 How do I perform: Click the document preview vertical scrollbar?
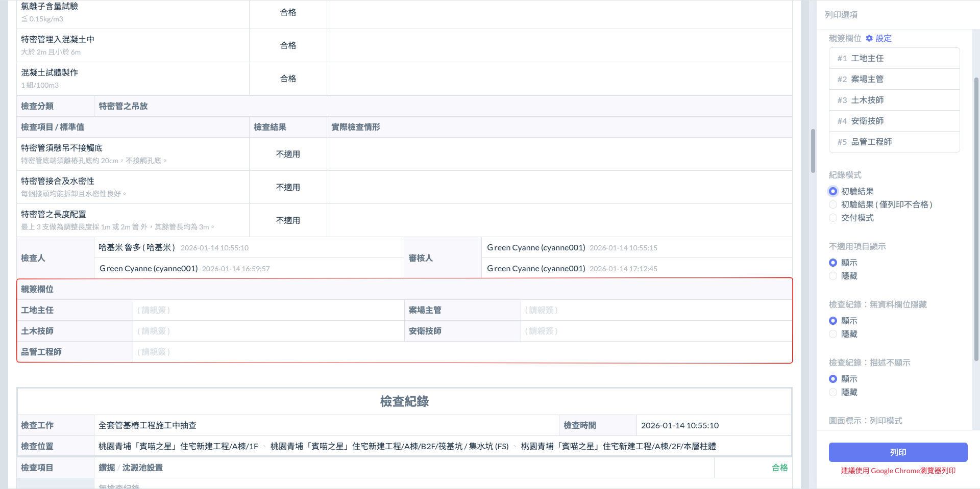pos(813,151)
